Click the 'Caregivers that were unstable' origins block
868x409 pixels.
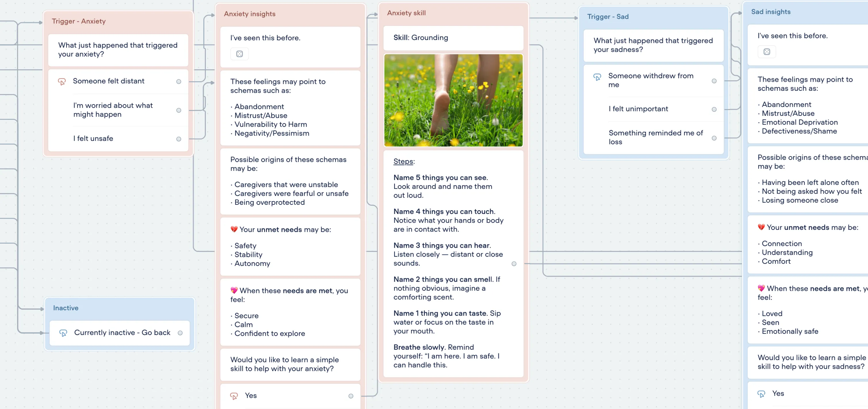point(290,181)
